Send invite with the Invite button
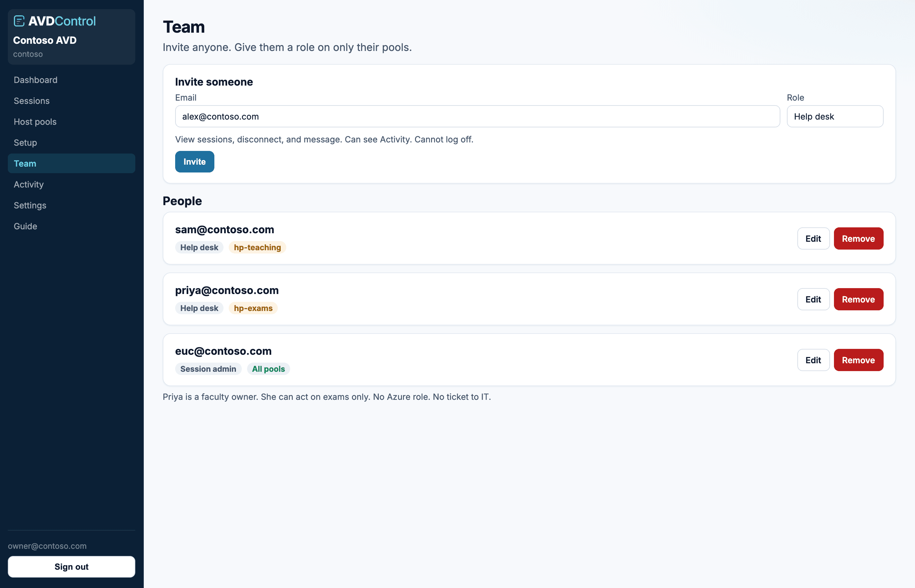Image resolution: width=915 pixels, height=588 pixels. point(195,162)
